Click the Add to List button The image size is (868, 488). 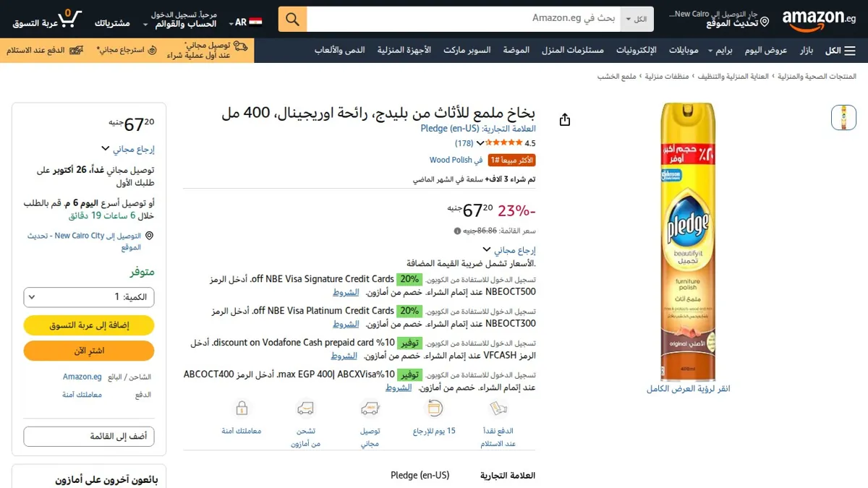pyautogui.click(x=89, y=437)
